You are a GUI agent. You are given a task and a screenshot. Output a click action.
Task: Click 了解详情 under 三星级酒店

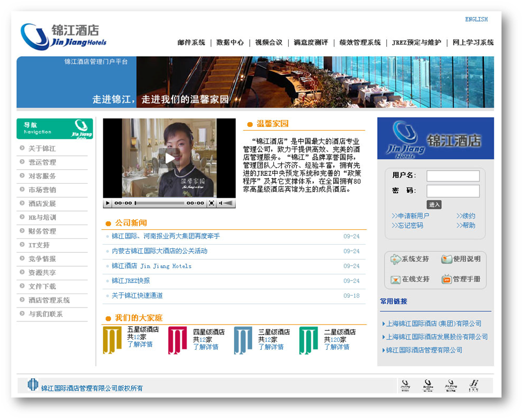pos(271,347)
